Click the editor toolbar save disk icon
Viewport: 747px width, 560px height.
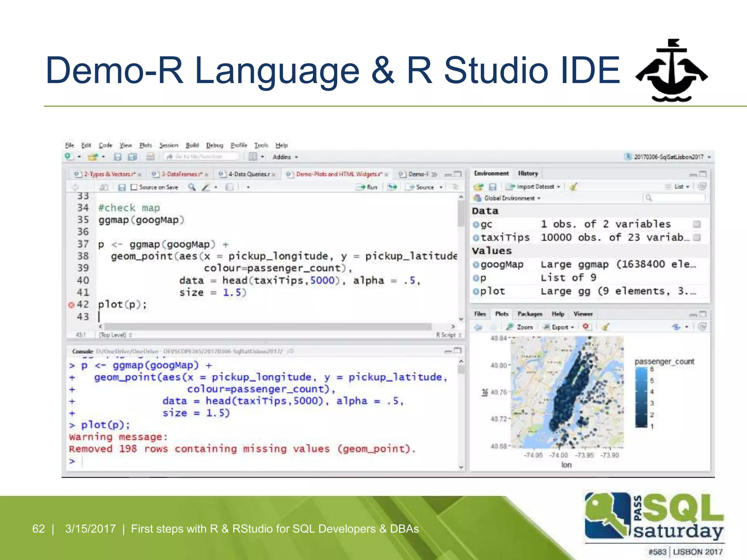point(122,187)
